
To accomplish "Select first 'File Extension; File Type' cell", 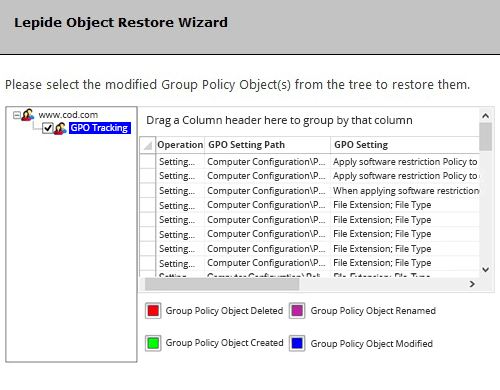I will [x=405, y=205].
